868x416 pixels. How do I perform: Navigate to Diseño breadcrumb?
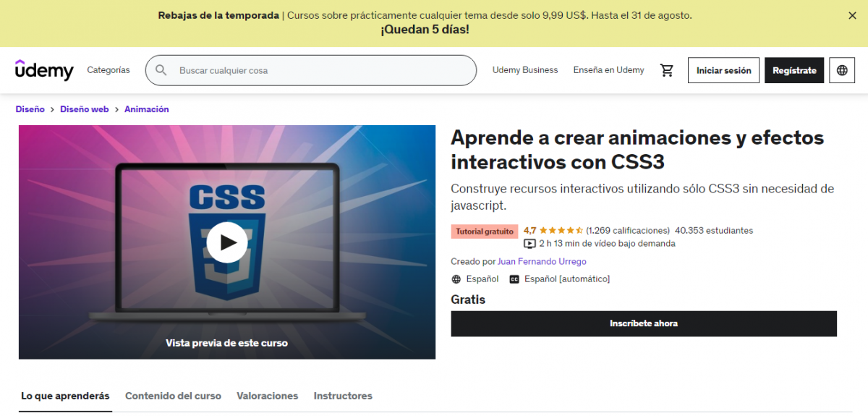point(30,109)
